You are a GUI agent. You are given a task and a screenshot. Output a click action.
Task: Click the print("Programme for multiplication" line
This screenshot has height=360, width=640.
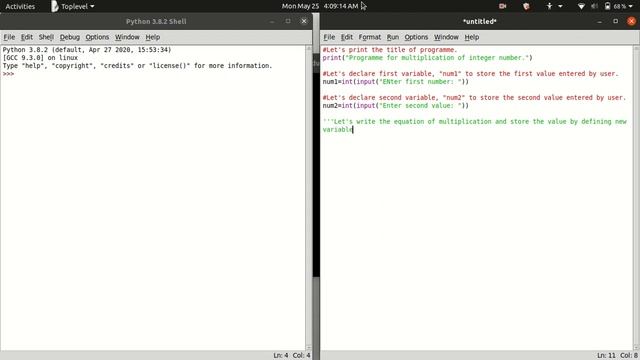click(x=427, y=58)
